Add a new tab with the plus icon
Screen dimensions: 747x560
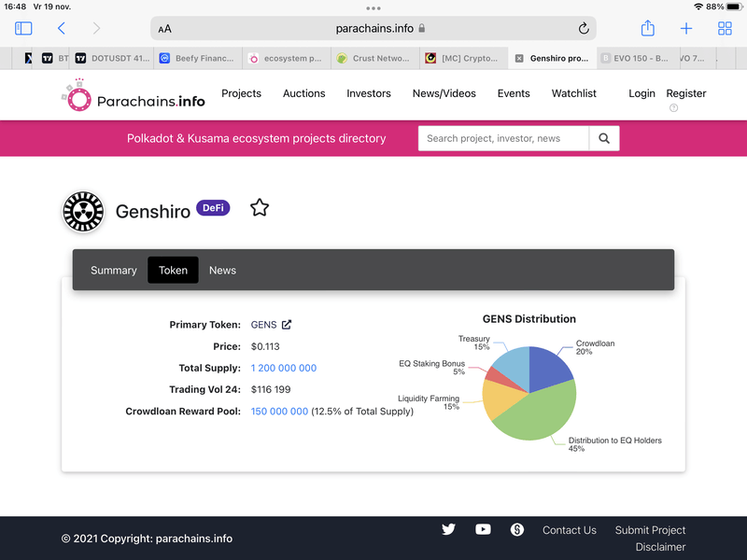tap(686, 29)
